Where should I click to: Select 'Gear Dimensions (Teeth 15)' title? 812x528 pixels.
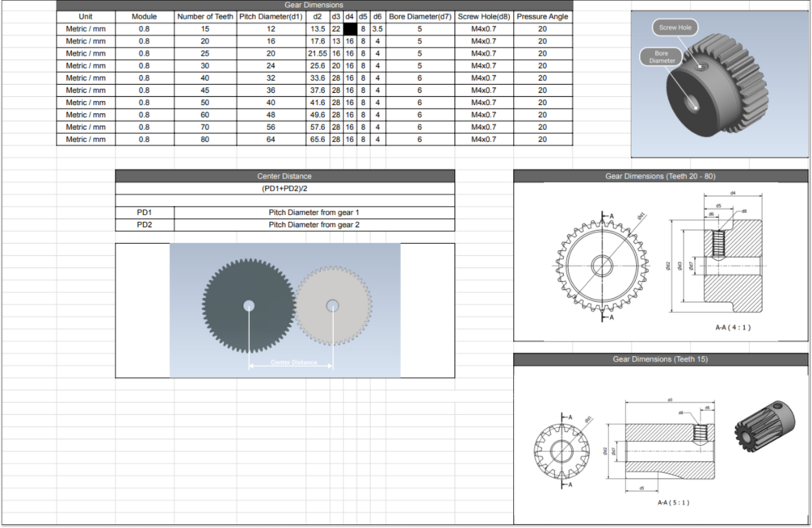660,358
